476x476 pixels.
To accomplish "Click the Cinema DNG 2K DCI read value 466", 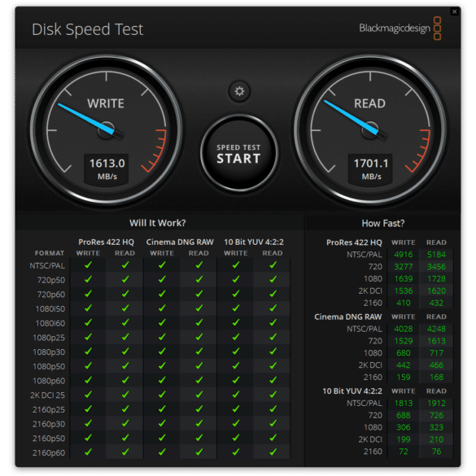I will pyautogui.click(x=436, y=365).
